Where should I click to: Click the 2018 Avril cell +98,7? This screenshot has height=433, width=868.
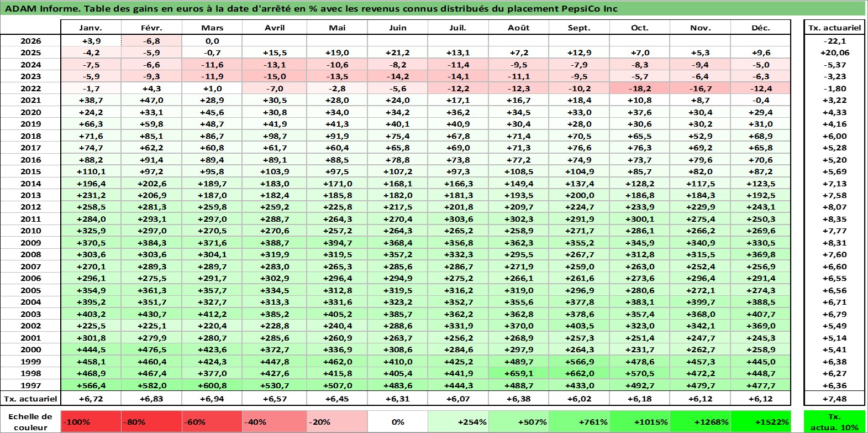click(x=275, y=136)
